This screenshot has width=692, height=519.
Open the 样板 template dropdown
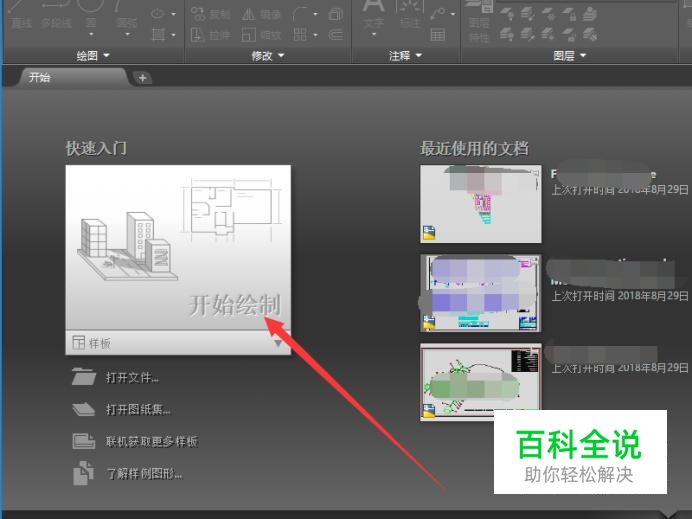point(278,343)
